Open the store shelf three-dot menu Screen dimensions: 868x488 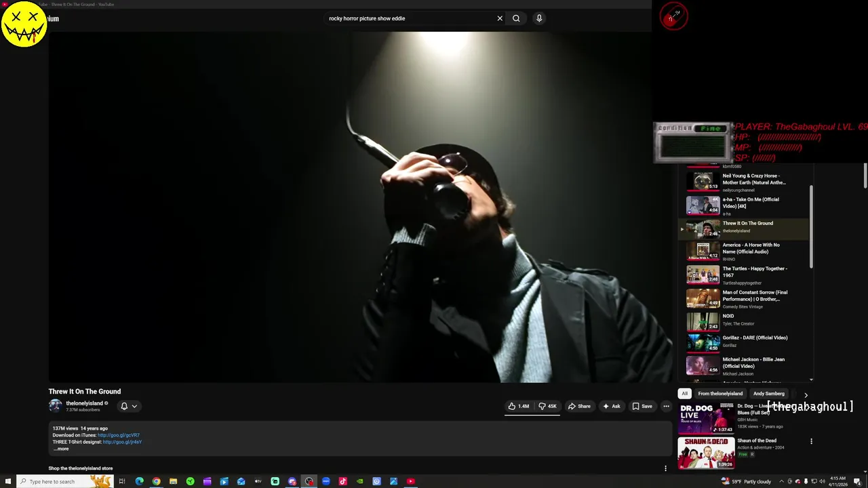tap(665, 468)
